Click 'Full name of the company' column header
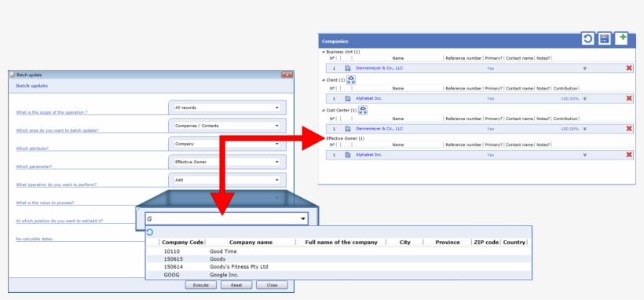Image resolution: width=644 pixels, height=300 pixels. tap(341, 243)
